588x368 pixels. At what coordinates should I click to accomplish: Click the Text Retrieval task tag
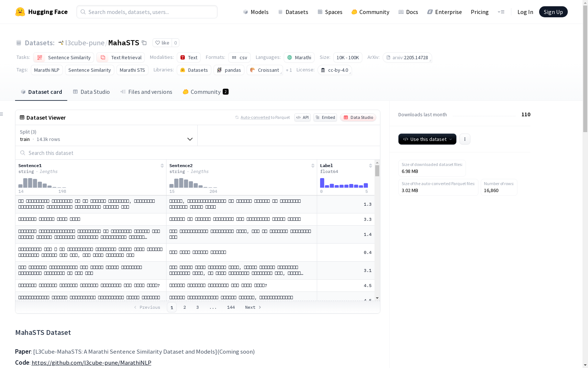[x=121, y=57]
